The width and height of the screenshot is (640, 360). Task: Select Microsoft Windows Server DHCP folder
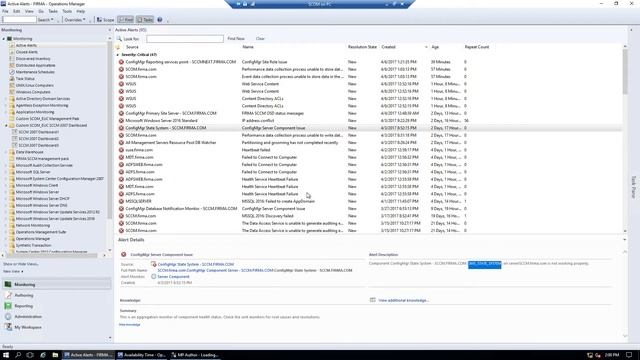click(42, 198)
